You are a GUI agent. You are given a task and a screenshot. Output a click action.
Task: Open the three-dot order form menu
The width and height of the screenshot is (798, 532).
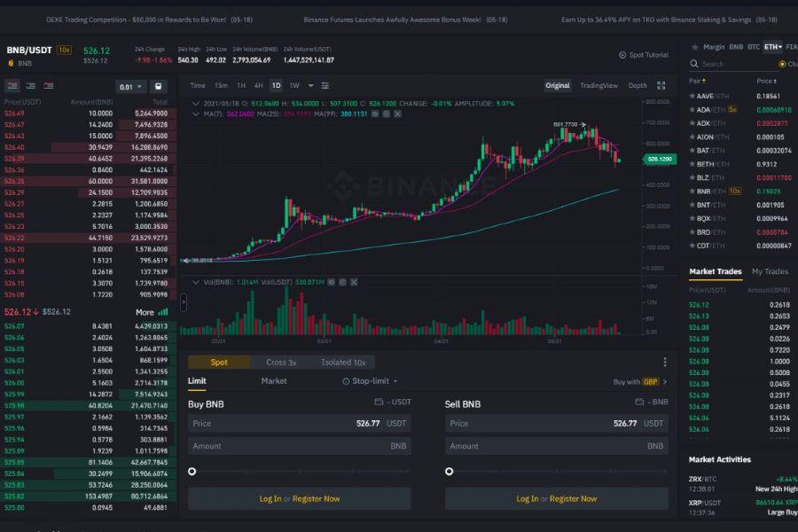tap(665, 362)
